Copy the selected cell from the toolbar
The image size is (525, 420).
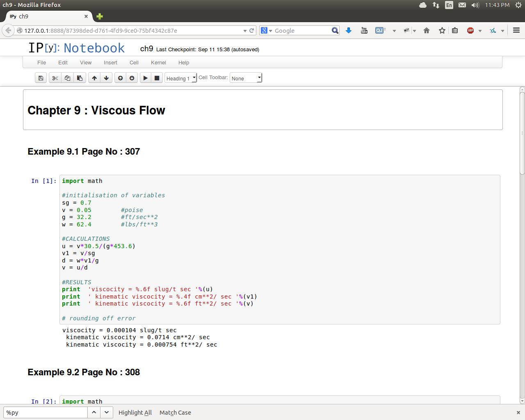click(67, 78)
